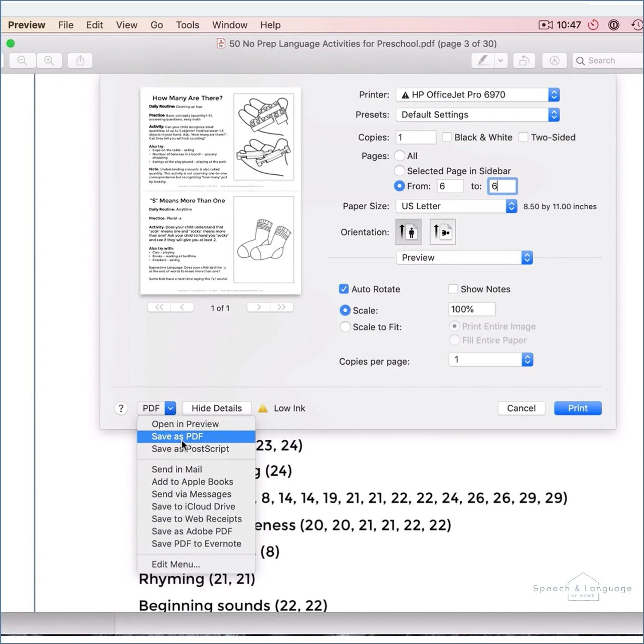The height and width of the screenshot is (644, 644).
Task: Click the share icon in toolbar
Action: (x=80, y=60)
